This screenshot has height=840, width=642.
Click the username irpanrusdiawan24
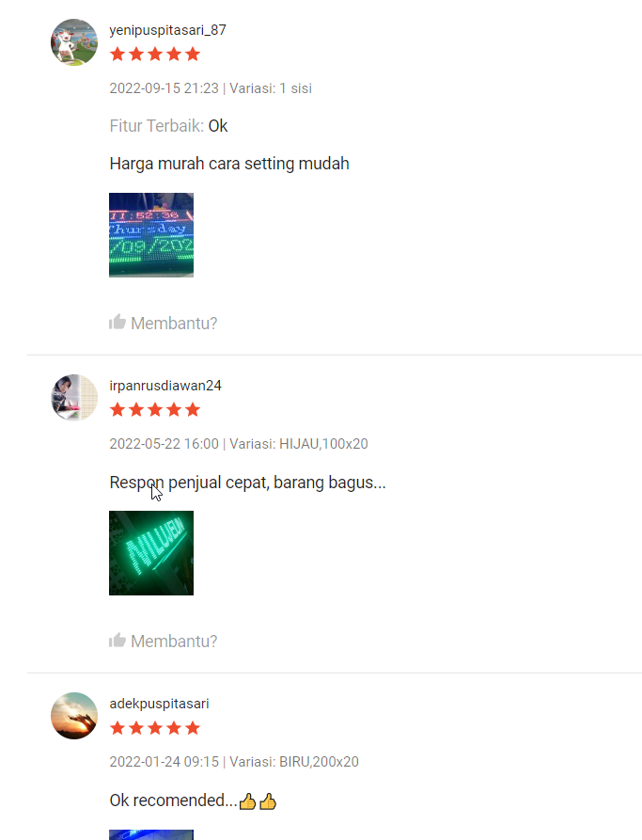coord(165,386)
